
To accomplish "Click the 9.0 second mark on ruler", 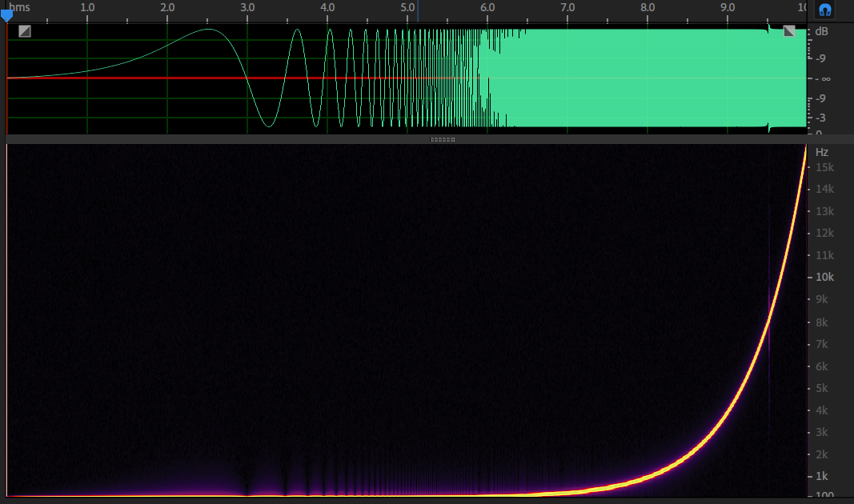I will click(728, 7).
